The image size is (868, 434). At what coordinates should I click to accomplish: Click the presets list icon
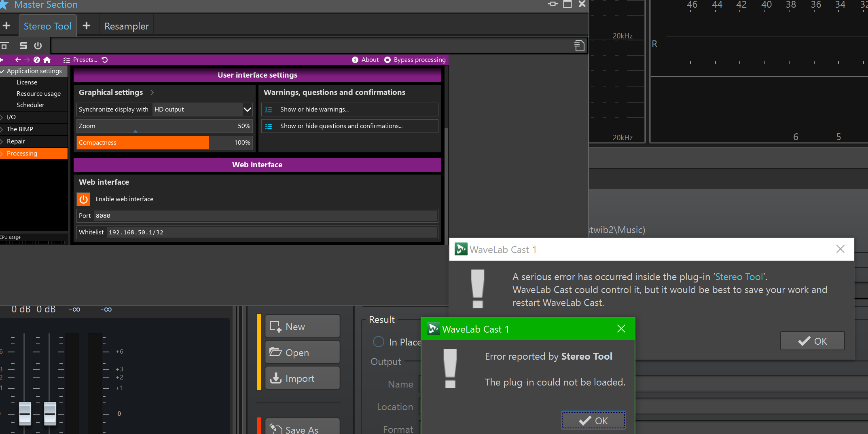67,60
